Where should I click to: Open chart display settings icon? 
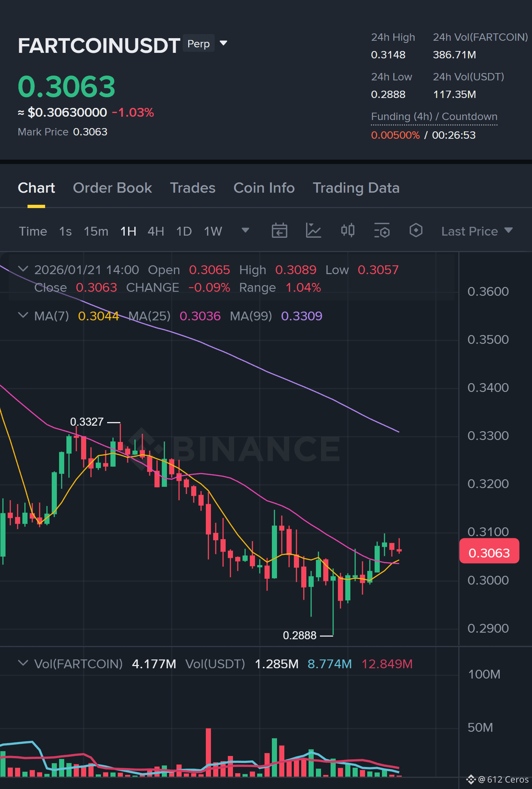382,231
